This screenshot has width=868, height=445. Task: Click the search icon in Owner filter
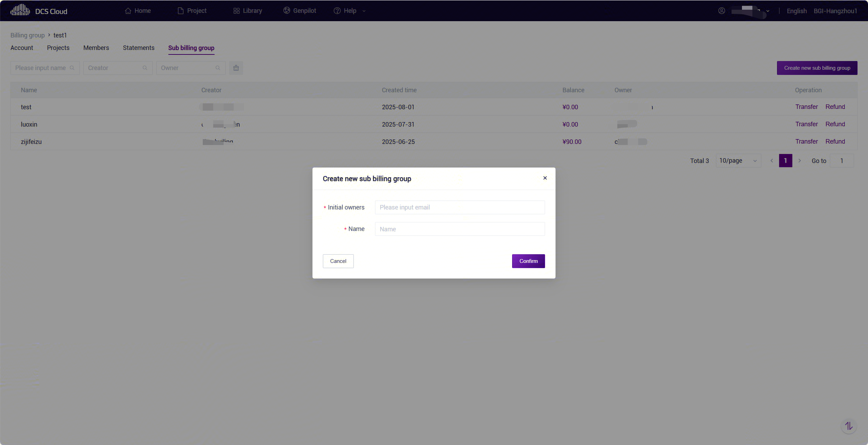point(218,68)
